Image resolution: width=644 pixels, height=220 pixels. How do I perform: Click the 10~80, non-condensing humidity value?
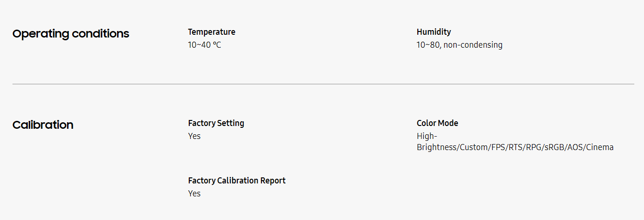459,45
